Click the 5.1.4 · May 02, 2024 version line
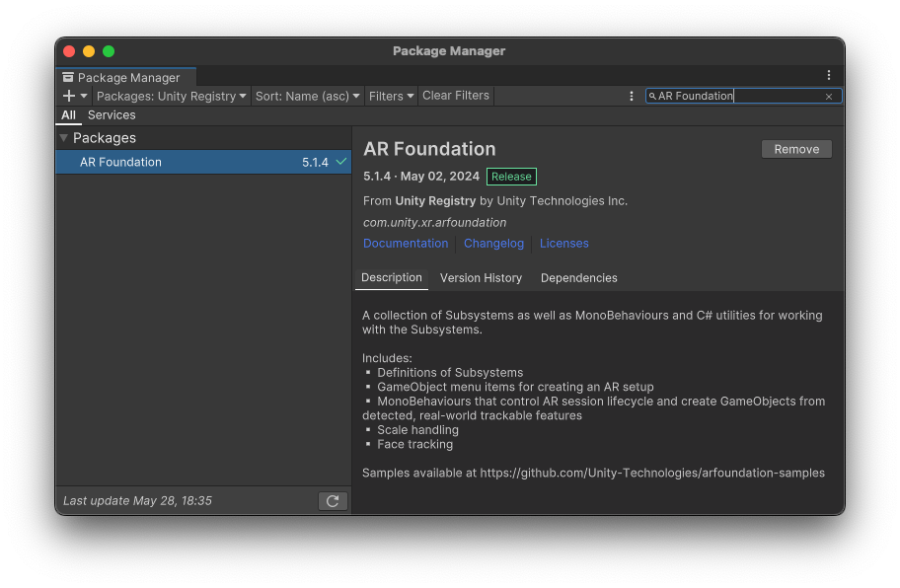 (x=420, y=177)
